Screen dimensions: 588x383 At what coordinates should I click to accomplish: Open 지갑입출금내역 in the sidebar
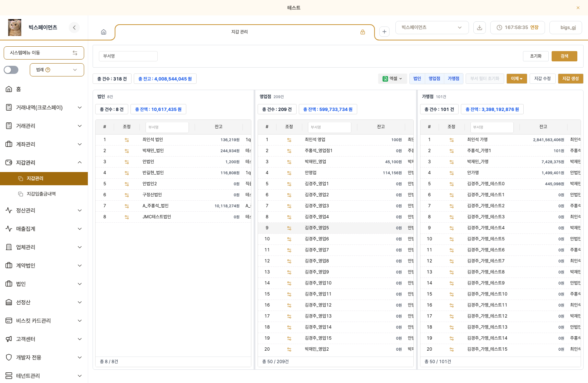point(41,194)
